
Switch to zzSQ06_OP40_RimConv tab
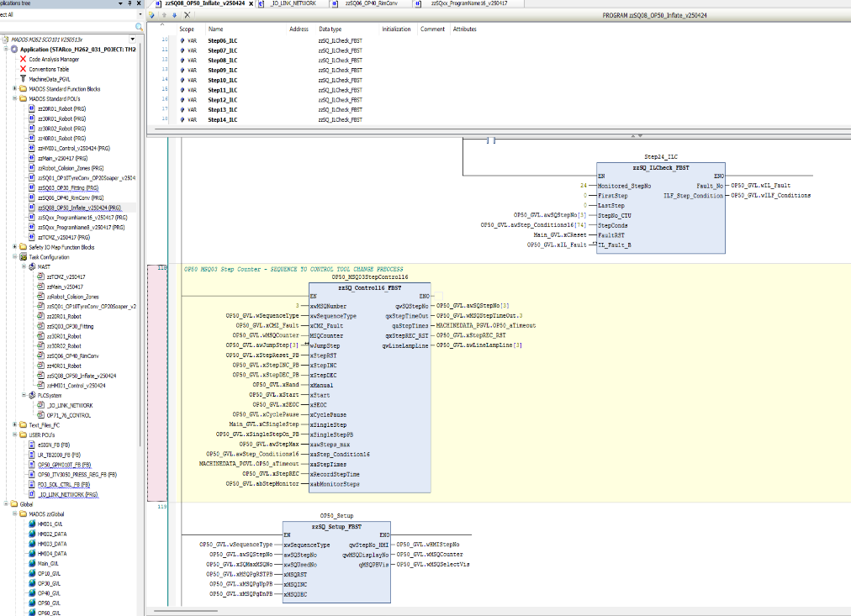[369, 4]
